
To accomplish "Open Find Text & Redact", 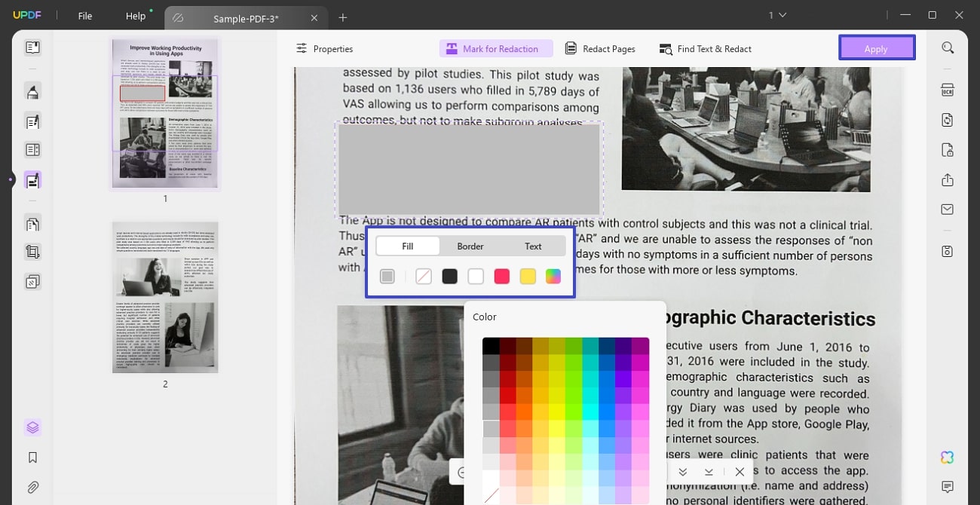I will pyautogui.click(x=704, y=48).
